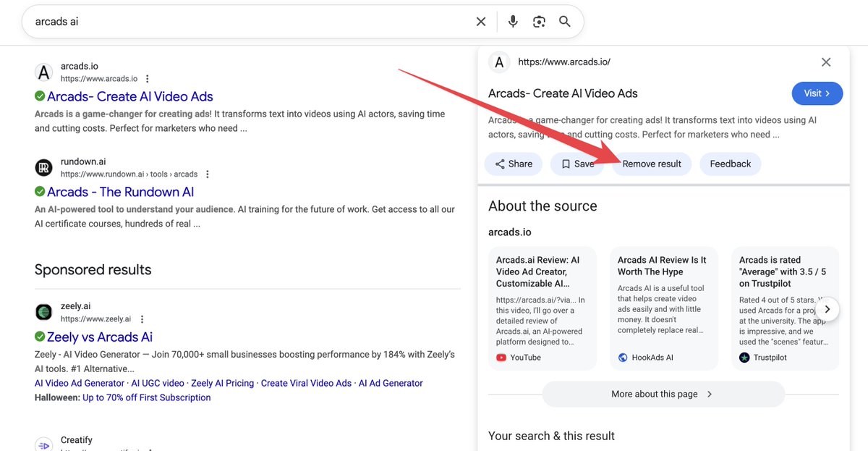Image resolution: width=868 pixels, height=451 pixels.
Task: Click into the search field containing arcads ai
Action: [x=250, y=22]
